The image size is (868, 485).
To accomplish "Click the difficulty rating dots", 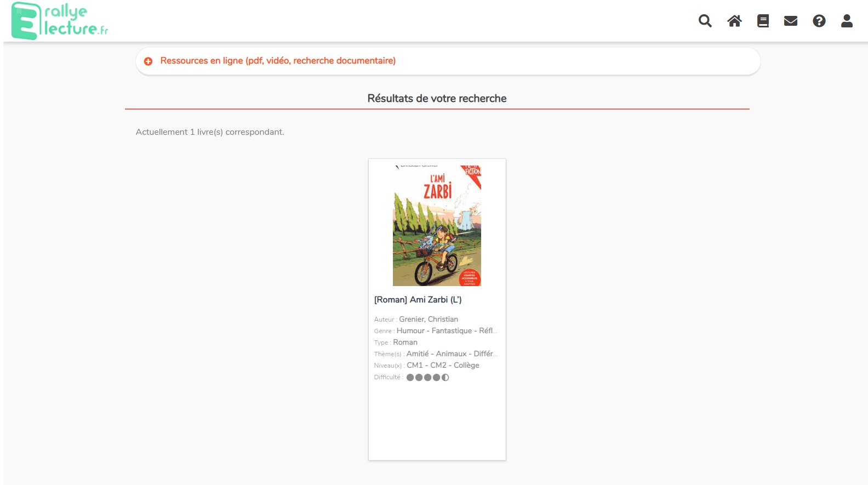I will tap(427, 377).
